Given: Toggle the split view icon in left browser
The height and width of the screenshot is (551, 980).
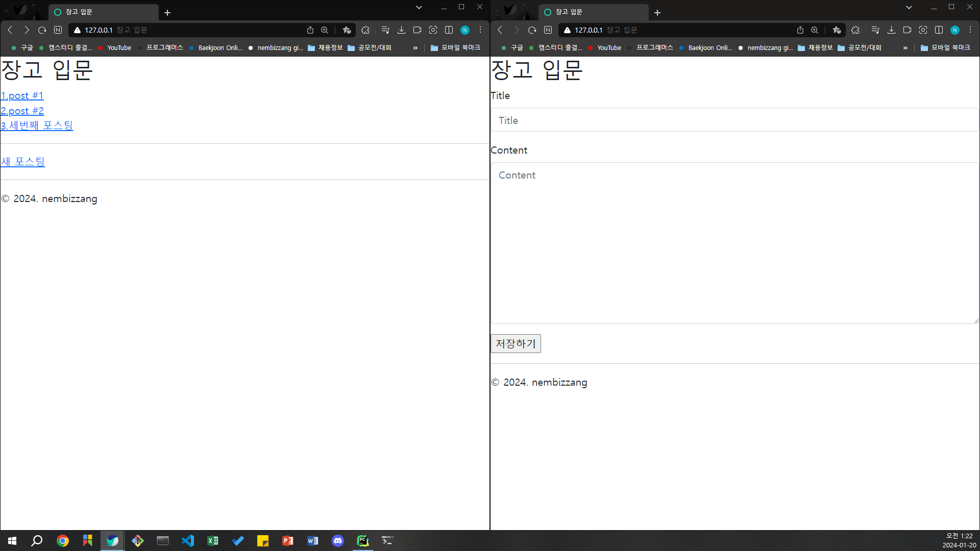Looking at the screenshot, I should coord(449,30).
